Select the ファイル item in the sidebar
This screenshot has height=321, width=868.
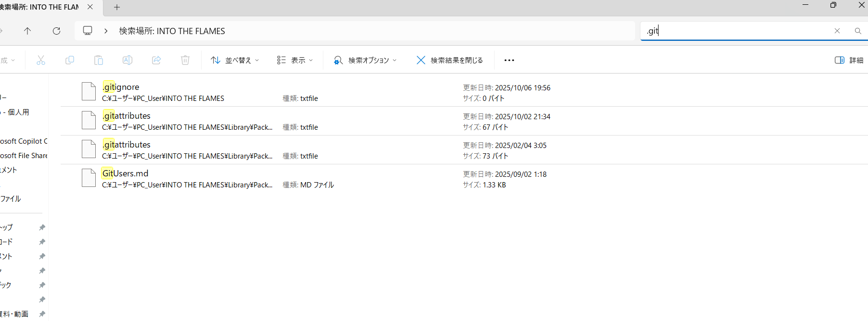pos(11,198)
